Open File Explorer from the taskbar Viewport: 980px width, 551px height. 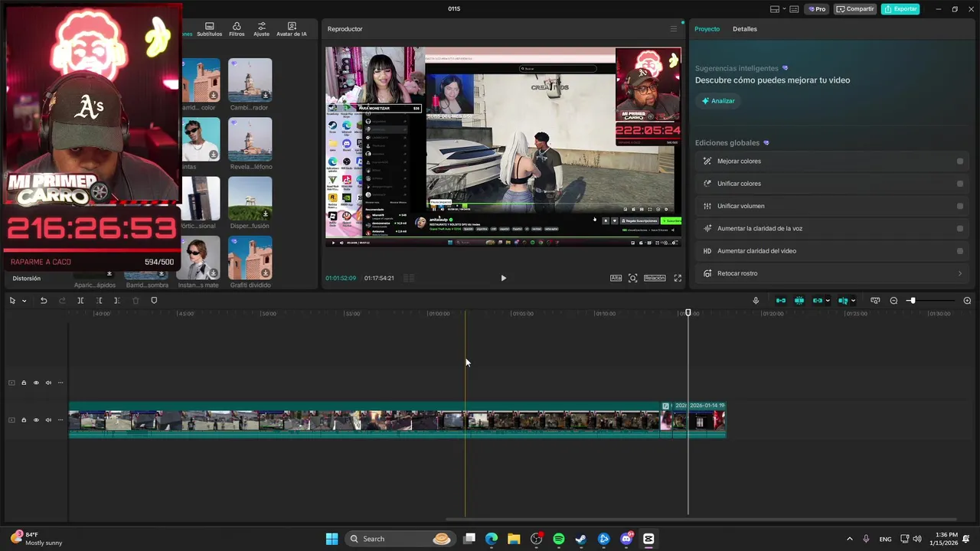click(x=514, y=539)
